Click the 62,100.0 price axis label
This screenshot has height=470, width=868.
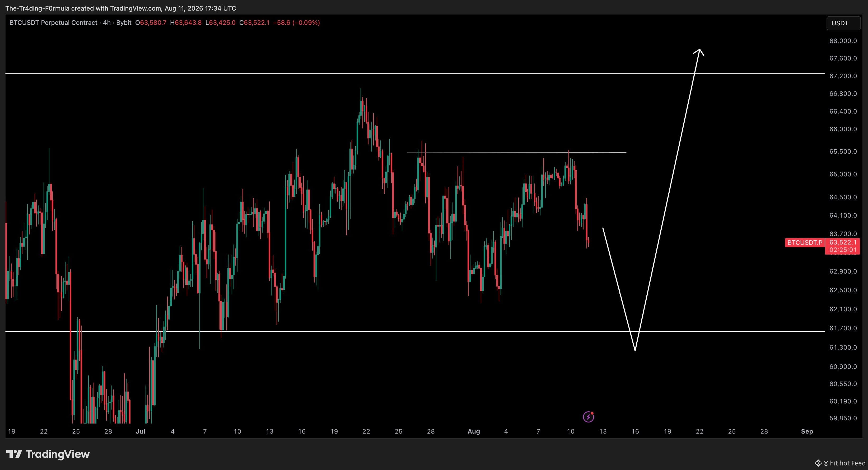[x=843, y=309]
